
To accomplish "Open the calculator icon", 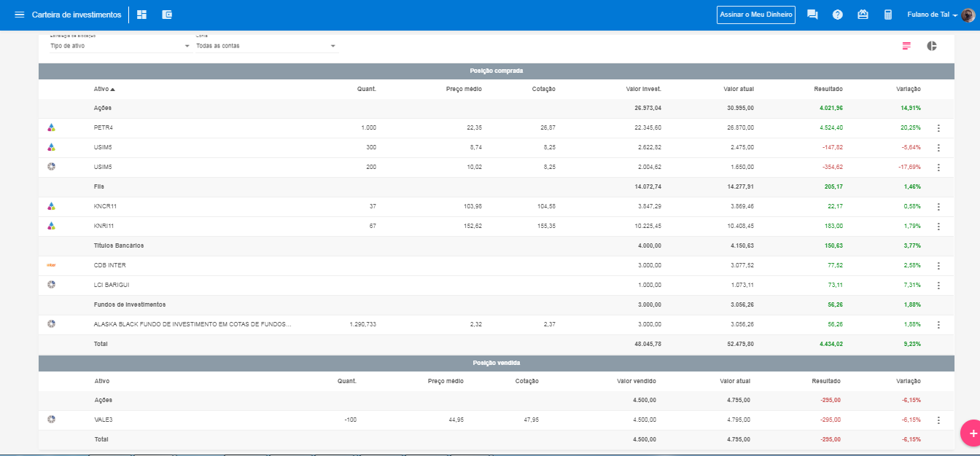I will [888, 15].
